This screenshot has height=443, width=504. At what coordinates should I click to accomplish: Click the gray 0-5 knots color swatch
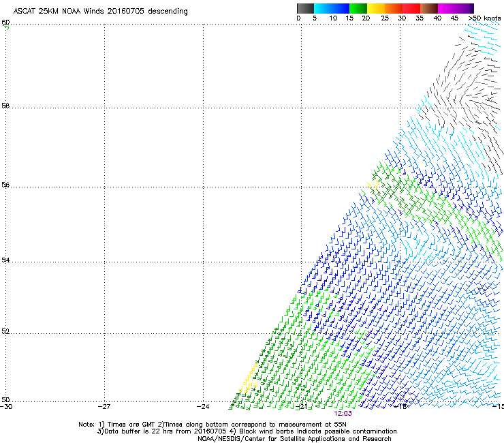305,8
